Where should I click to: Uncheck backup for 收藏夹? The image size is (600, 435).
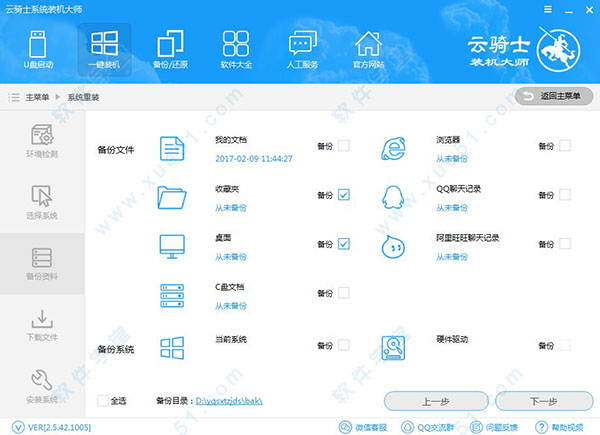pos(344,195)
